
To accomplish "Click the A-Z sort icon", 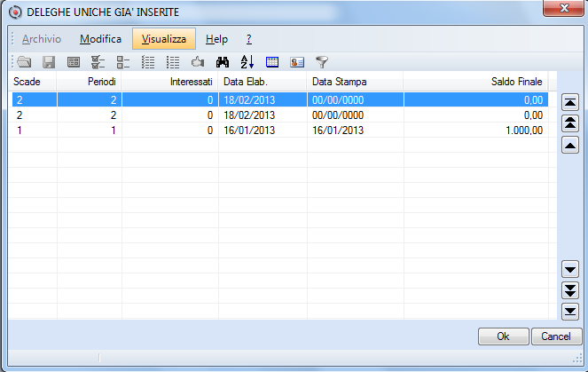I will coord(247,62).
